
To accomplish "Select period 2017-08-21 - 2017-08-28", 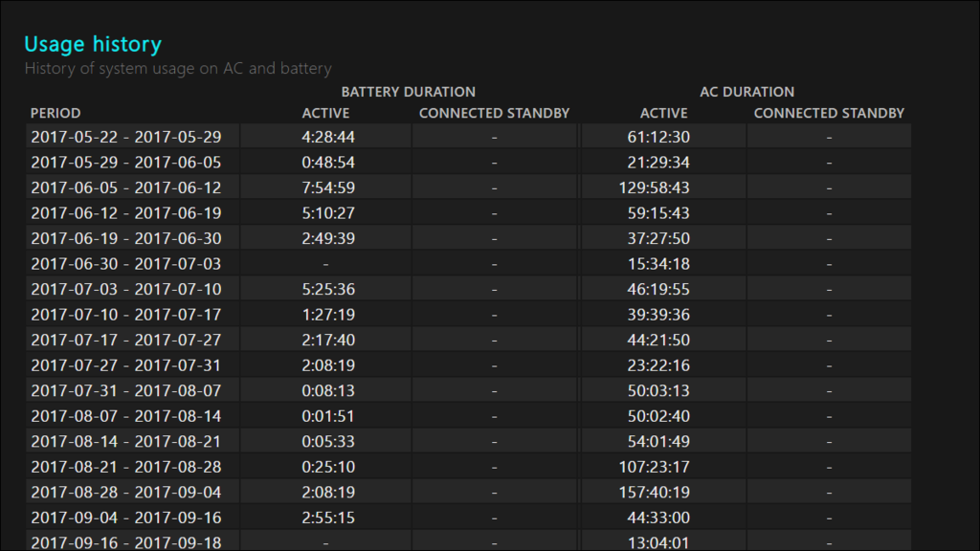I will coord(126,467).
